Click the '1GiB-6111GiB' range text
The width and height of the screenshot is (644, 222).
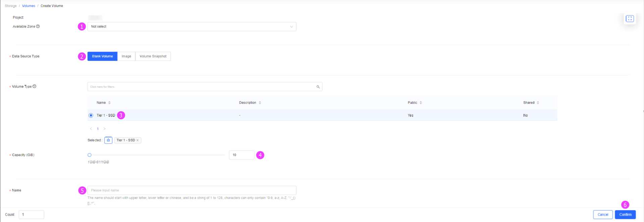tap(98, 162)
